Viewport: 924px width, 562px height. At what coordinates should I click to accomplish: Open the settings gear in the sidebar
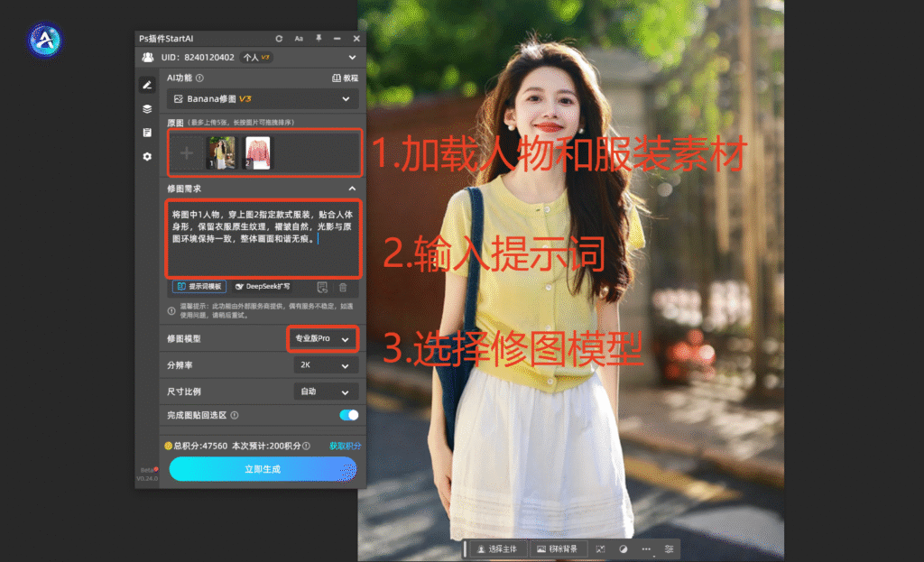[147, 156]
